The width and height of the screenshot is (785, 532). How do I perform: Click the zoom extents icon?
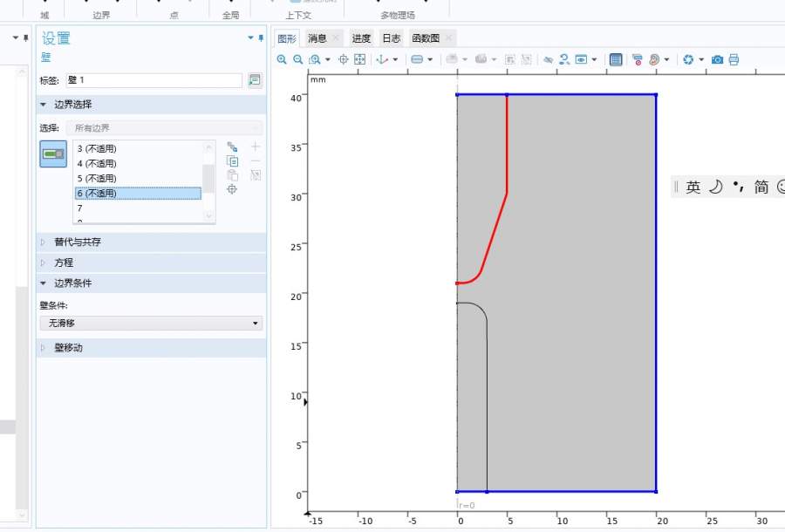point(359,59)
